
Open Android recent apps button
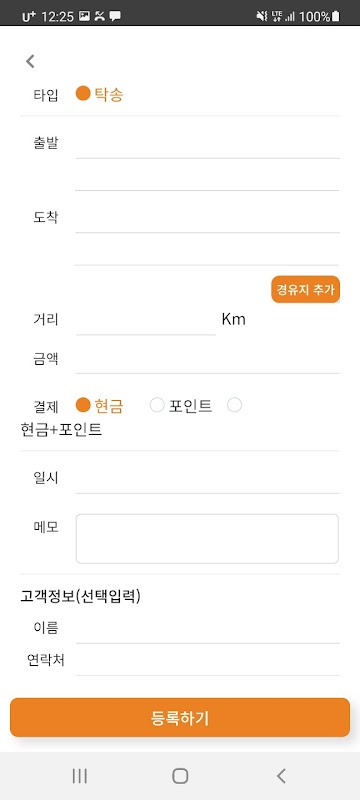click(x=80, y=776)
